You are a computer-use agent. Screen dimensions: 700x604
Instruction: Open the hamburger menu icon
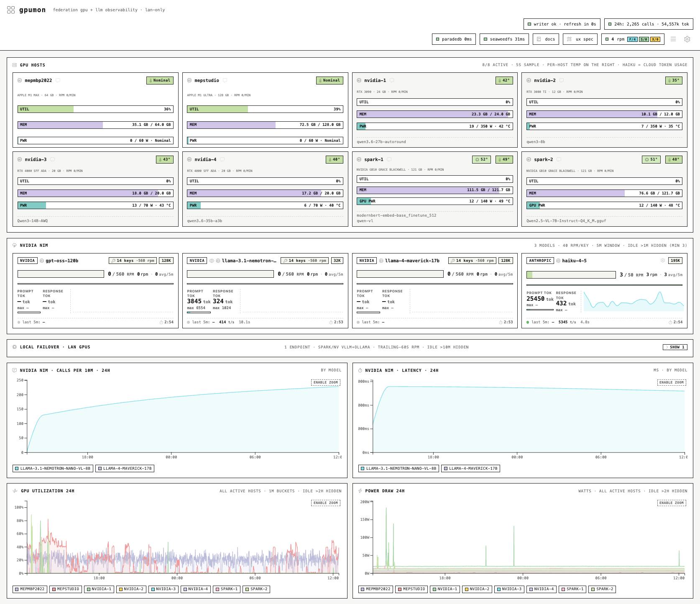tap(673, 39)
